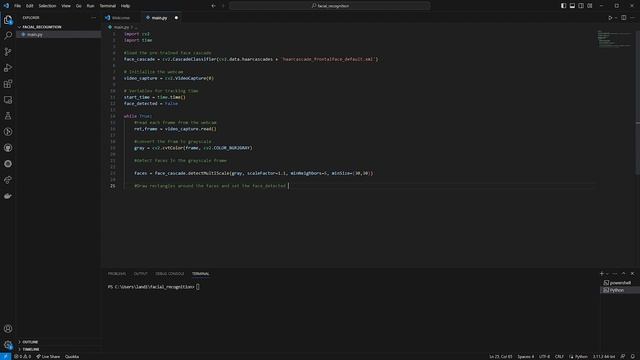Click the remote window indicator in status bar
The width and height of the screenshot is (640, 360).
[5, 357]
